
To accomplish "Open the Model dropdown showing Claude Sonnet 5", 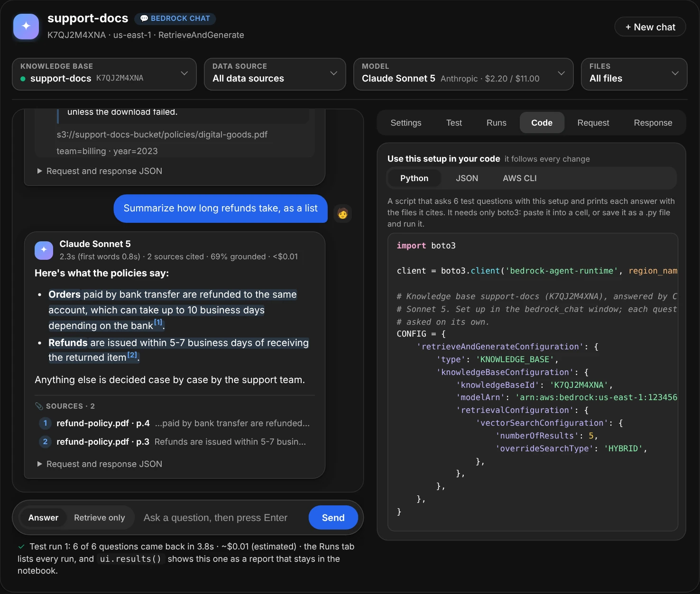I will tap(463, 74).
